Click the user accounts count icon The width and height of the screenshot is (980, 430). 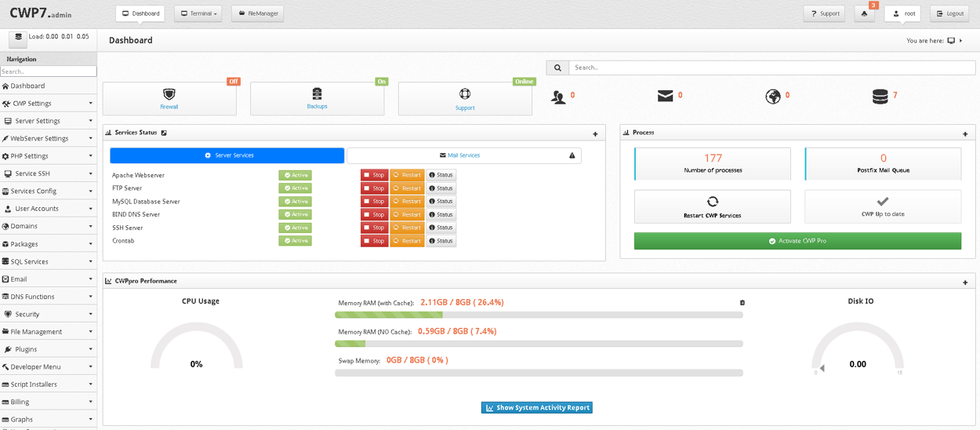[x=558, y=97]
